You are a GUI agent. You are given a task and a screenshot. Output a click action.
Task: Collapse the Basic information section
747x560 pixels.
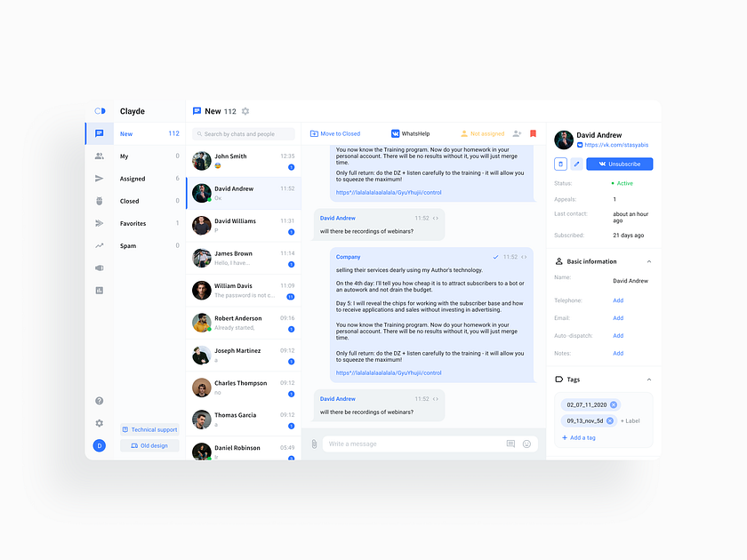click(649, 261)
